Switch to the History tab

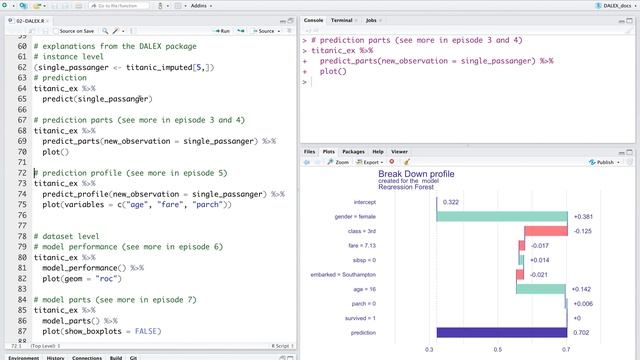(56, 358)
